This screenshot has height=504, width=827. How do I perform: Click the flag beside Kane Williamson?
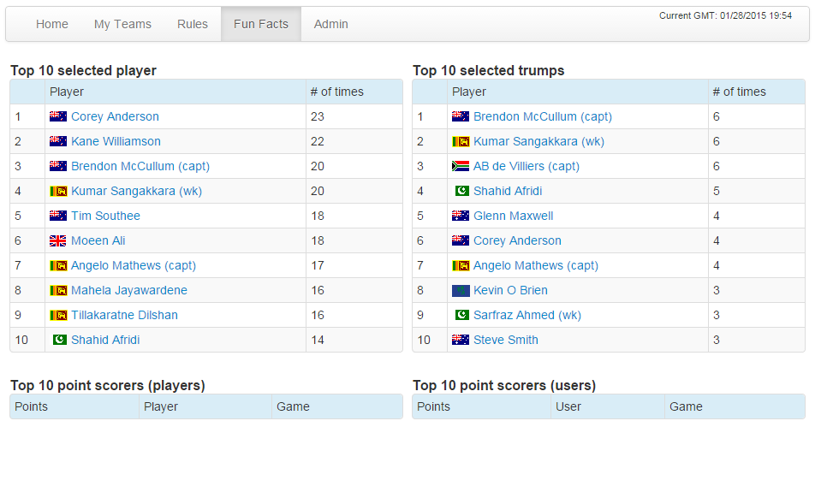pyautogui.click(x=58, y=142)
